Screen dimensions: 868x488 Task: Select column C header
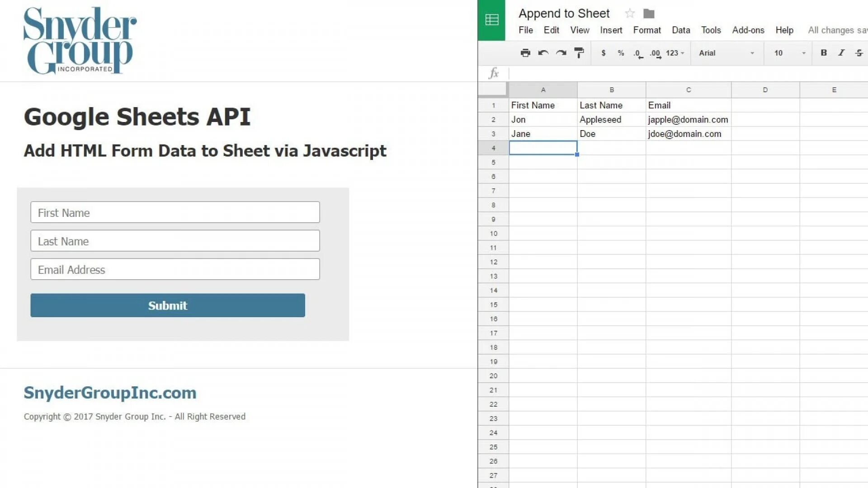pos(689,90)
